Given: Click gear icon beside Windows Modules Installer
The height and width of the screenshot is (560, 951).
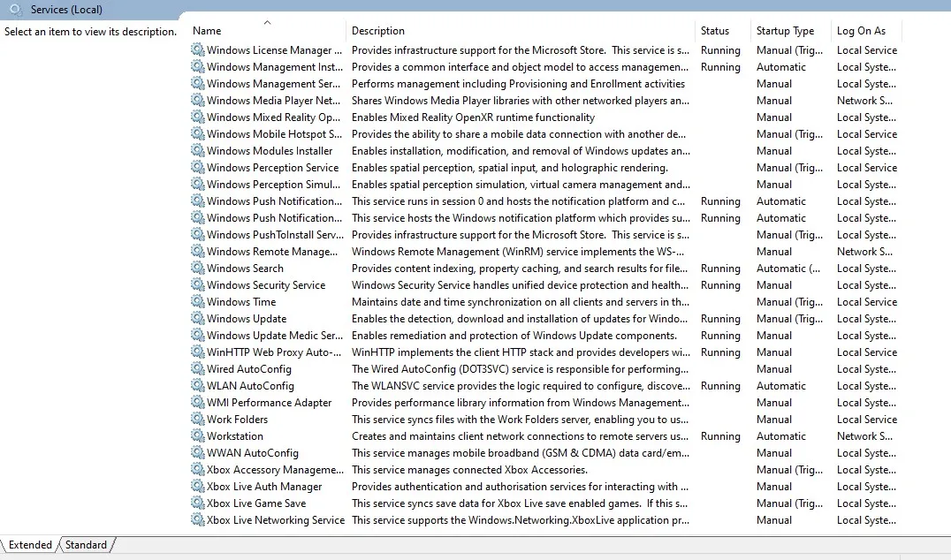Looking at the screenshot, I should pos(198,150).
